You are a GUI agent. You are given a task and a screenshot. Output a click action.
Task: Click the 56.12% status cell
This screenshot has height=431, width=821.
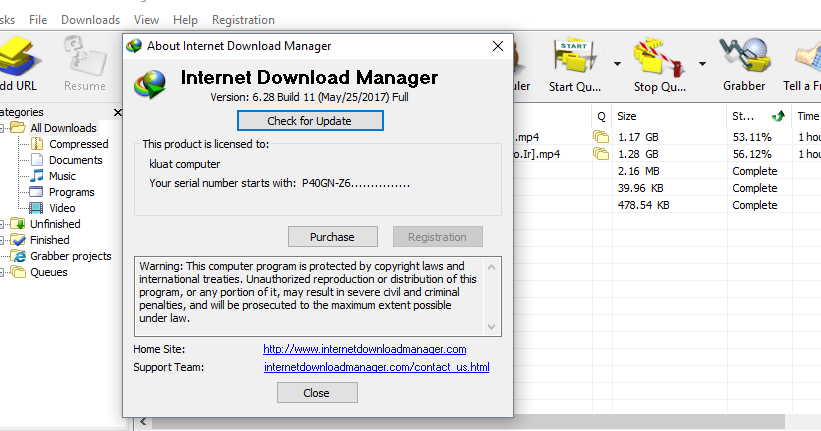752,154
